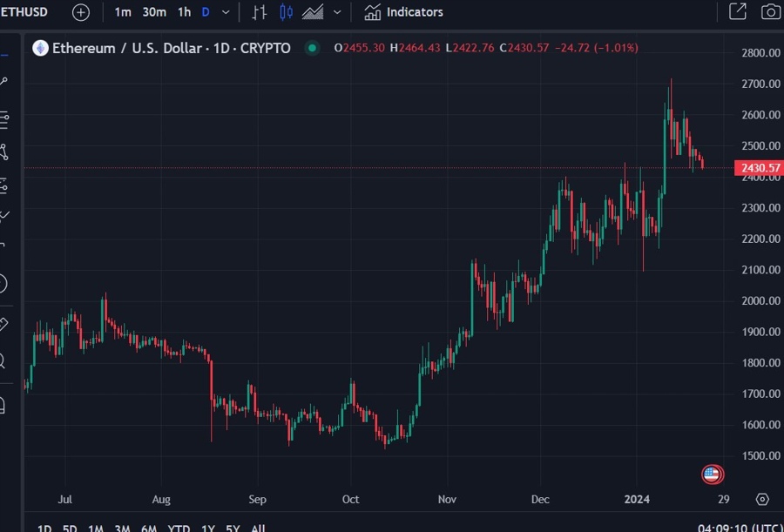The image size is (784, 532).
Task: Click the change value −24.72 (−1.01%)
Action: pyautogui.click(x=596, y=48)
